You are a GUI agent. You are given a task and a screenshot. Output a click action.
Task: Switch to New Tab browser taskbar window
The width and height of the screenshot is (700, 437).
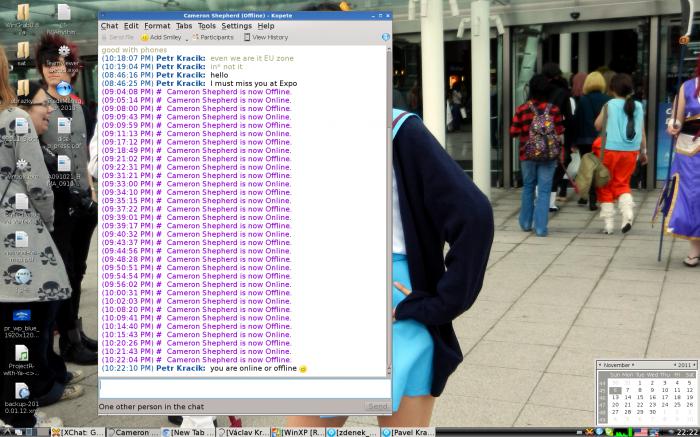(x=188, y=432)
